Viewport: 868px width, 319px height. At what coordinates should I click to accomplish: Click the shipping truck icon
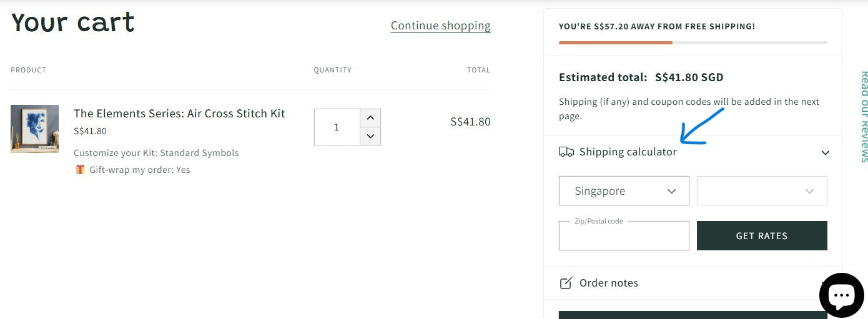click(x=566, y=152)
